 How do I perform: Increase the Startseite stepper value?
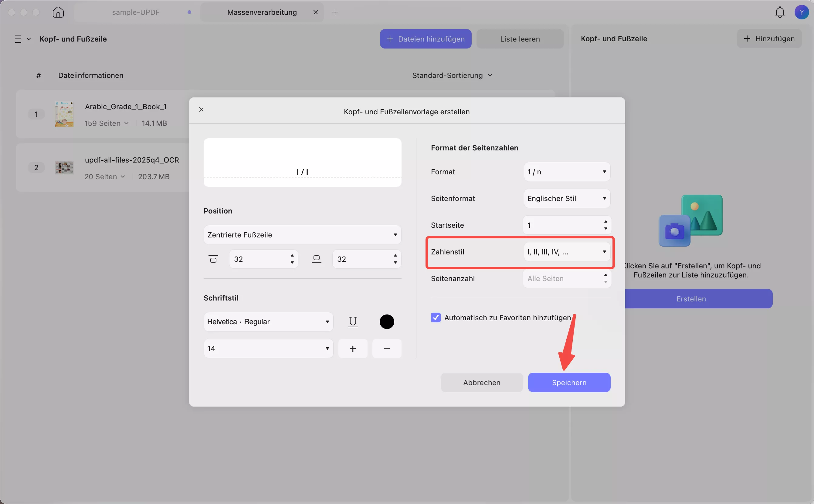(x=605, y=222)
